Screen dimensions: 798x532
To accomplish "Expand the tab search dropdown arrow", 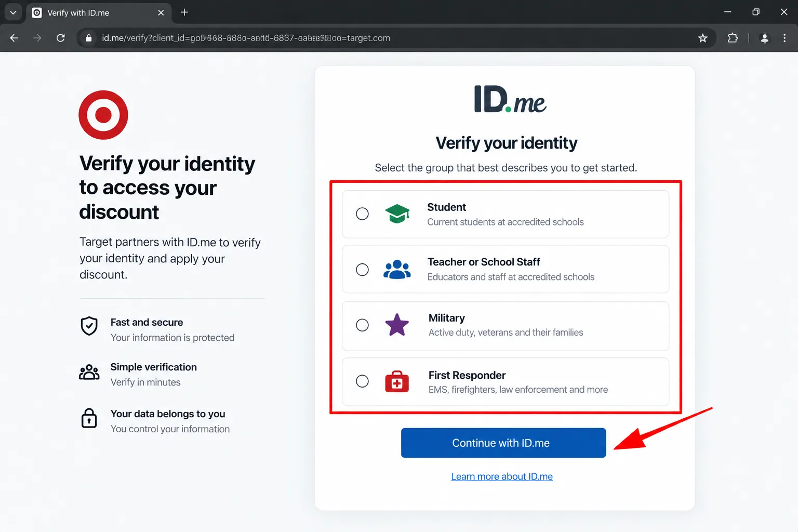I will [x=13, y=12].
